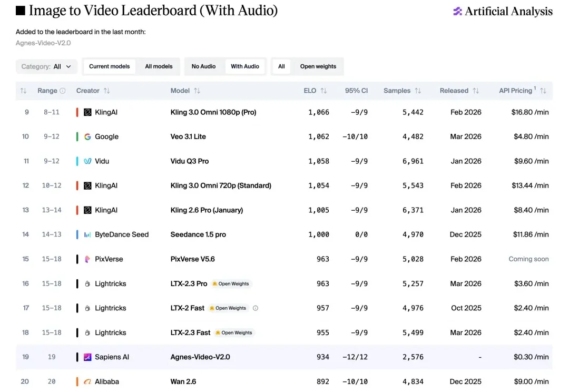Open the Seedance 1.5 pro model
569x392 pixels.
coord(198,235)
